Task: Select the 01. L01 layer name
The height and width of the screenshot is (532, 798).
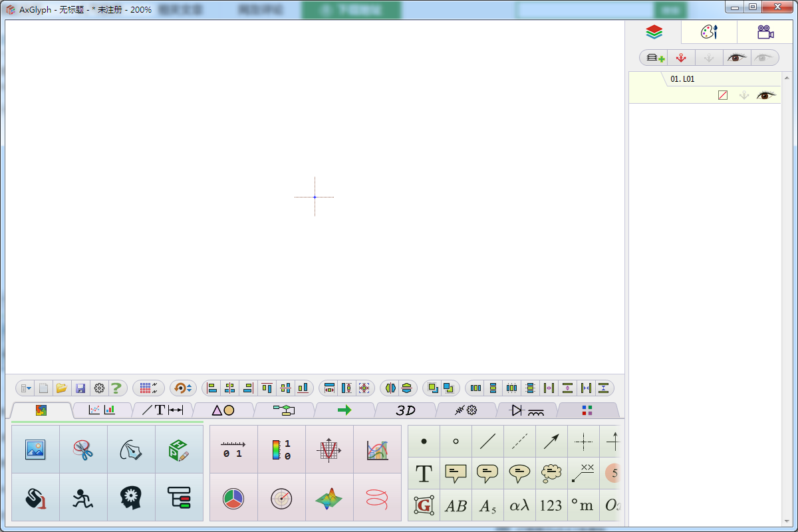Action: pos(682,78)
